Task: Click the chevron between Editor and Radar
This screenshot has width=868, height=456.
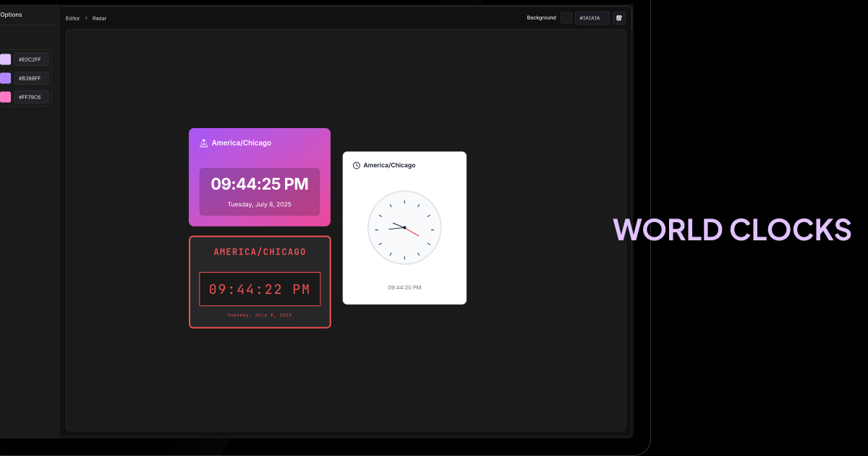Action: (85, 18)
